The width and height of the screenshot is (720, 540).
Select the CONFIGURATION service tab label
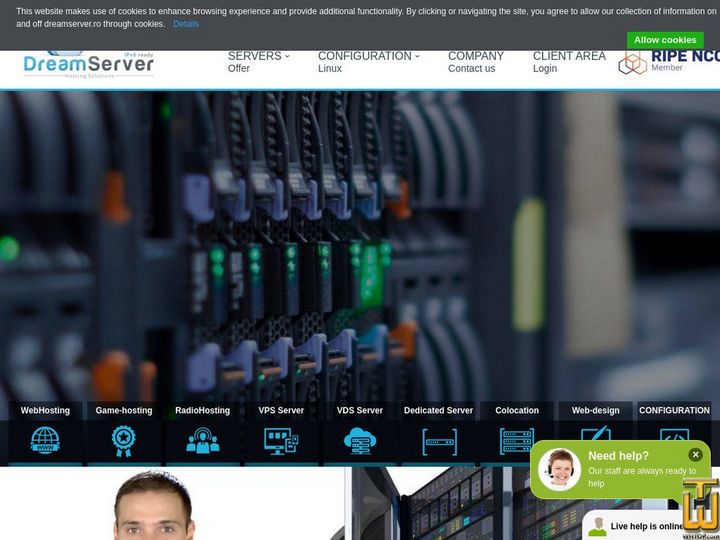coord(673,410)
